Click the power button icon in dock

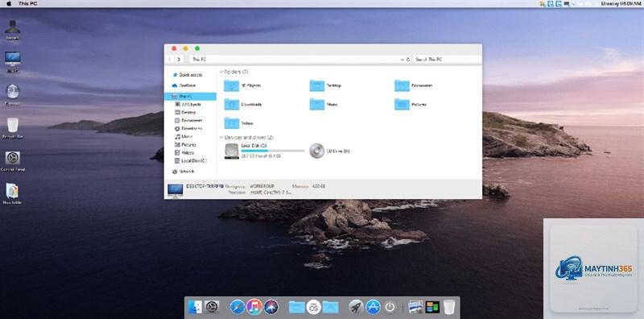click(390, 307)
